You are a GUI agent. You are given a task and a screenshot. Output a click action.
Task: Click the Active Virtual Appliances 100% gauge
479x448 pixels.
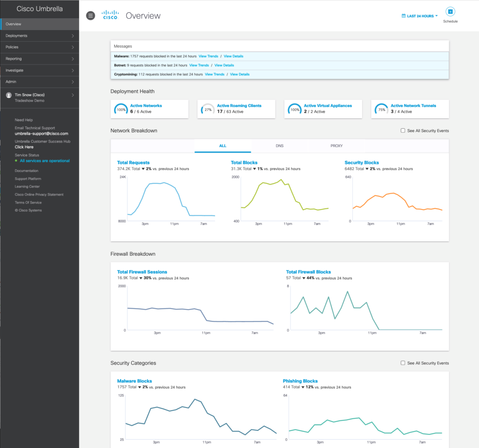[x=295, y=109]
